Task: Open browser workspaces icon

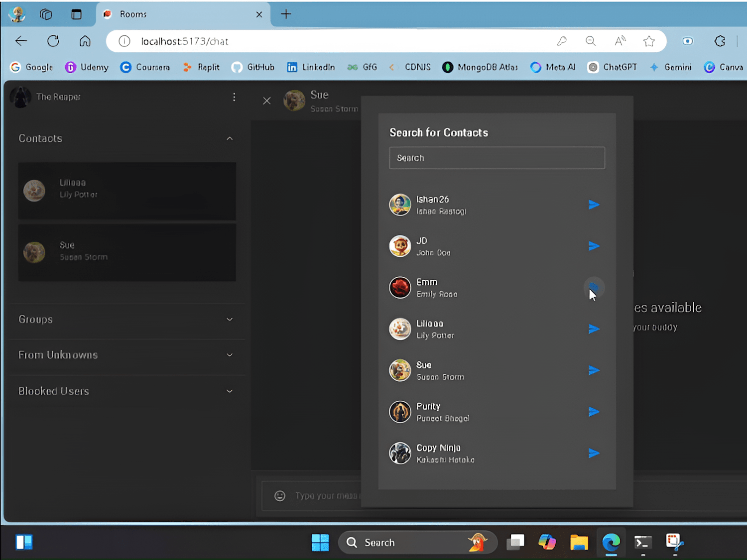Action: point(46,14)
